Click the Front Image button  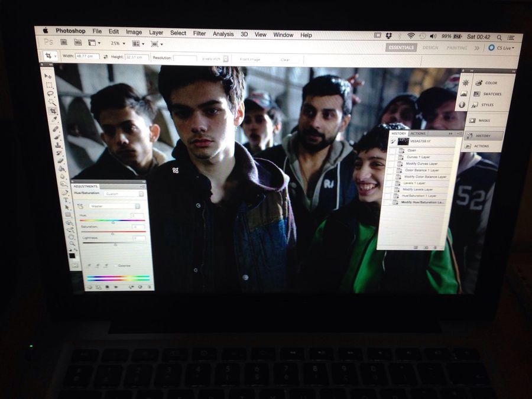[249, 59]
